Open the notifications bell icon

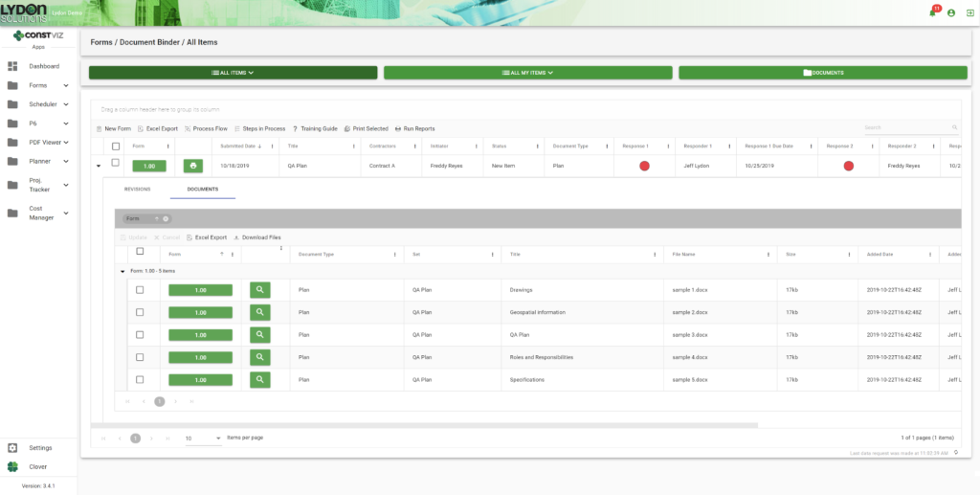click(932, 12)
